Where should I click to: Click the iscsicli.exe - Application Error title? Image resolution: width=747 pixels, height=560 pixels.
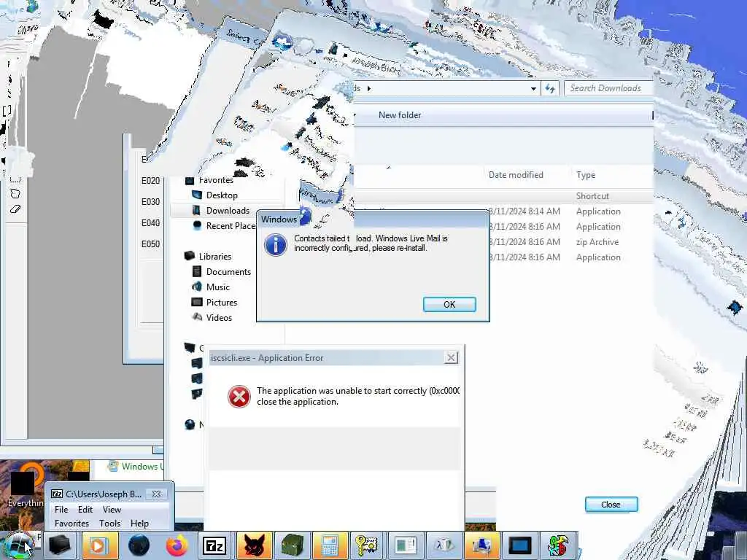[x=267, y=357]
